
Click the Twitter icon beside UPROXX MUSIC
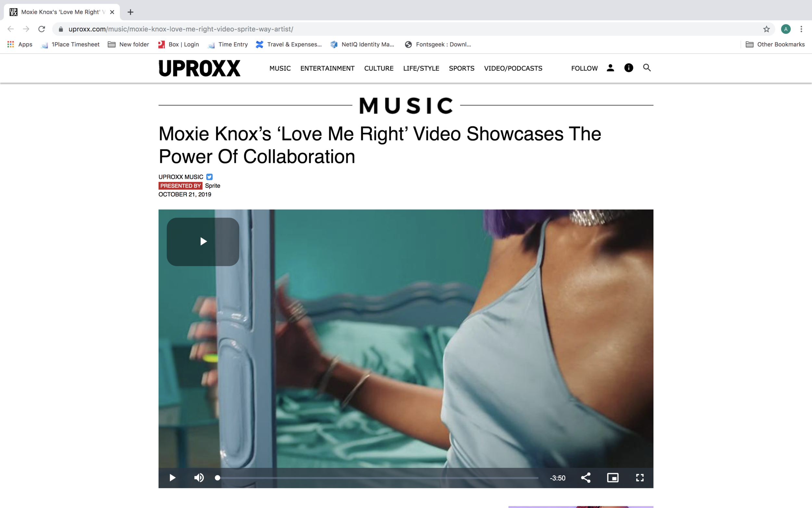[x=209, y=177]
